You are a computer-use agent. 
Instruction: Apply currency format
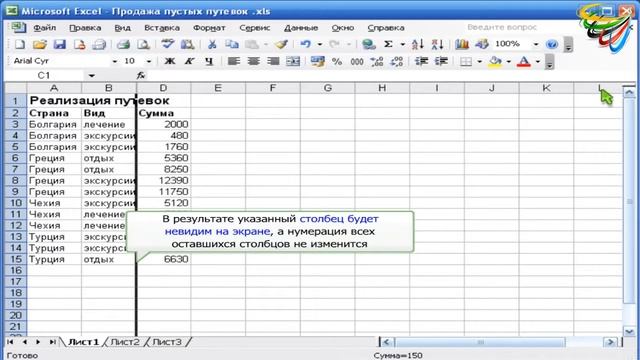(317, 61)
